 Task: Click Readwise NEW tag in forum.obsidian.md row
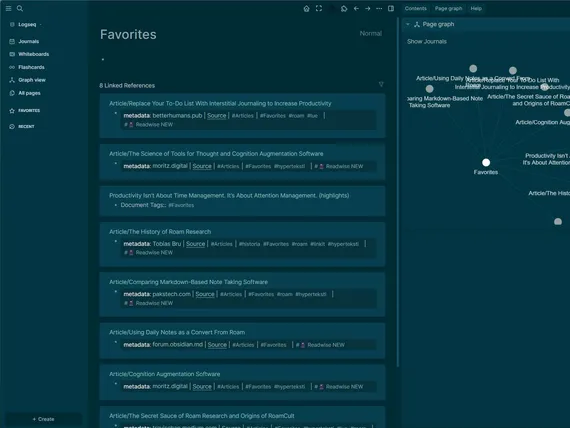point(321,345)
